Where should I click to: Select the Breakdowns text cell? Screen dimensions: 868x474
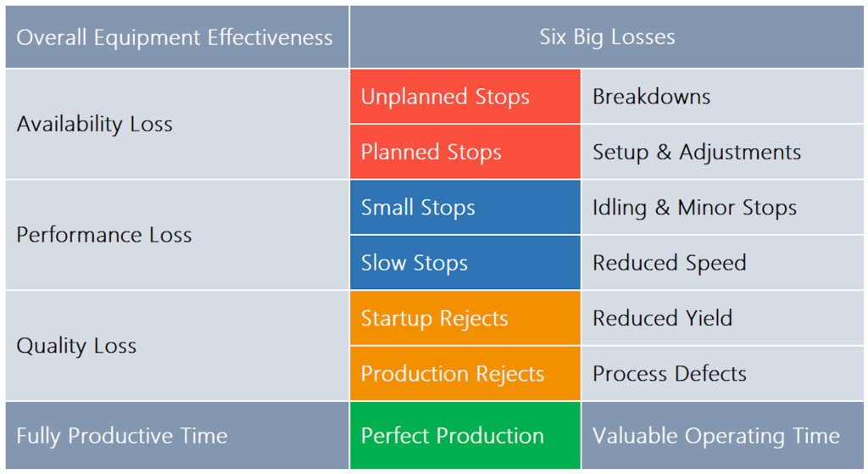(722, 97)
